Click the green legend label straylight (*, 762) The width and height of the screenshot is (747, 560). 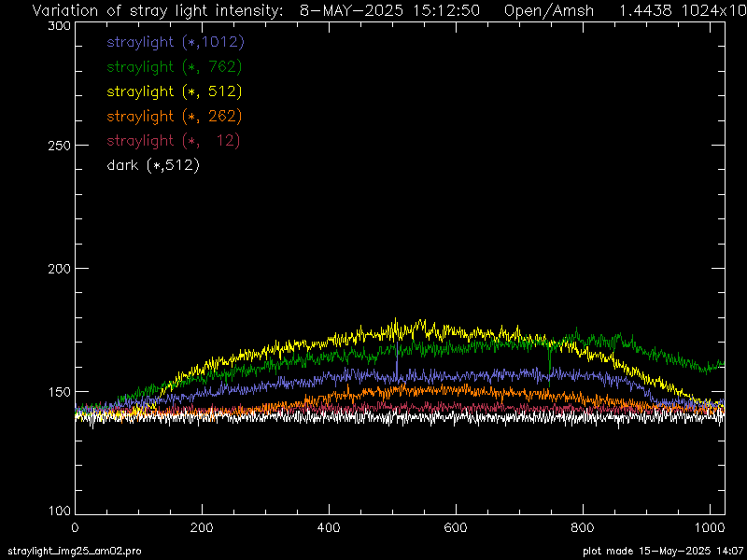175,67
